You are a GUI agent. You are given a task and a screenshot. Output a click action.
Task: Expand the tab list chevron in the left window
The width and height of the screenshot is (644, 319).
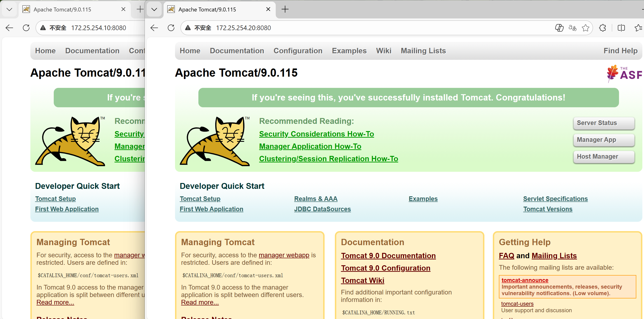(x=10, y=10)
